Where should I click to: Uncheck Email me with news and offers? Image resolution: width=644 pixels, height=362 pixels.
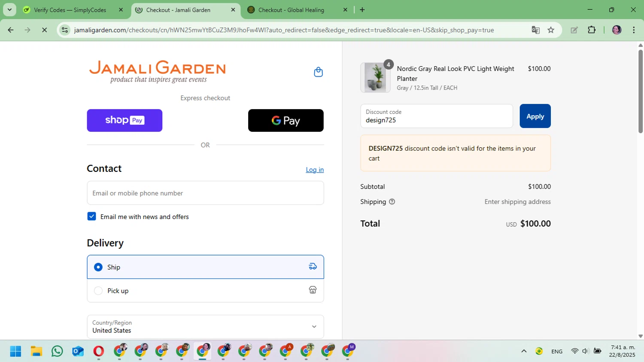click(x=91, y=216)
